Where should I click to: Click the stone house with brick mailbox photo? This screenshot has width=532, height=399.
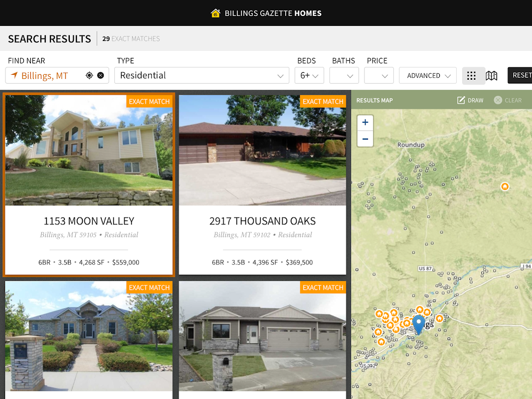89,336
